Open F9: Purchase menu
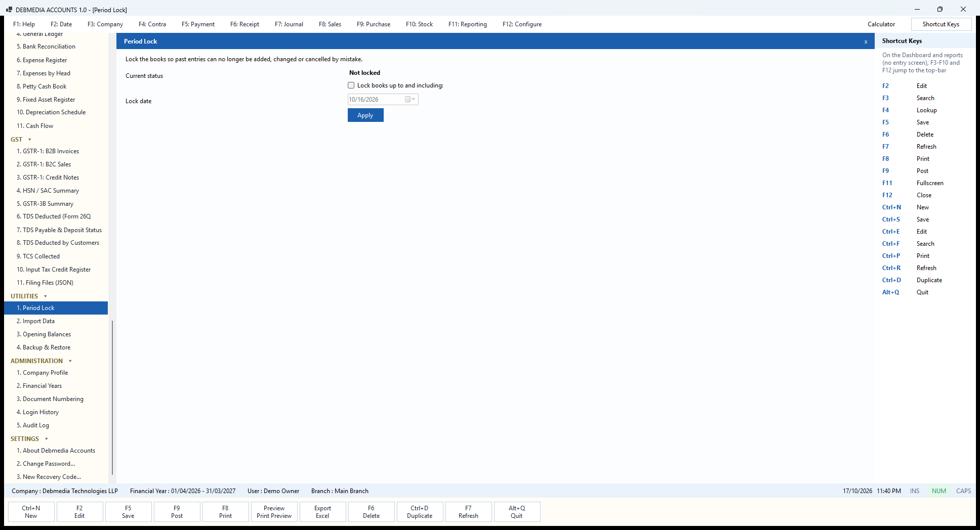This screenshot has width=980, height=530. 374,24
